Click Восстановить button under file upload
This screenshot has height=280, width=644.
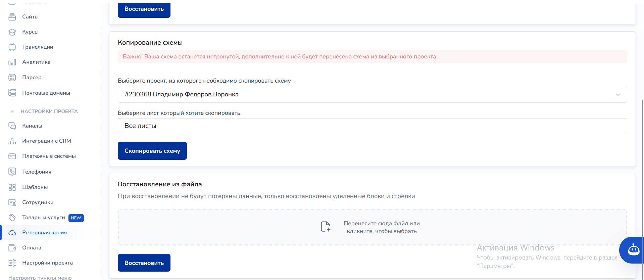144,263
